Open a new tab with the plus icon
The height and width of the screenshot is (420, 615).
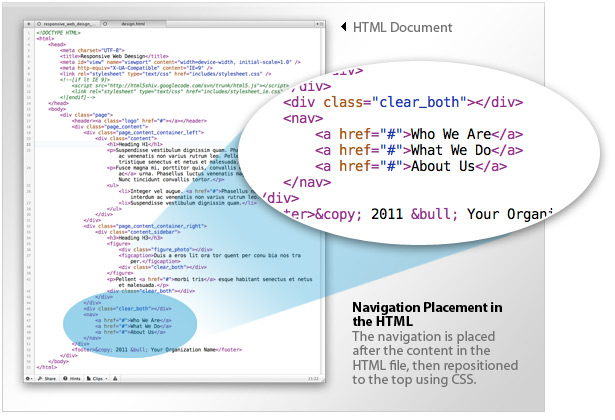29,24
